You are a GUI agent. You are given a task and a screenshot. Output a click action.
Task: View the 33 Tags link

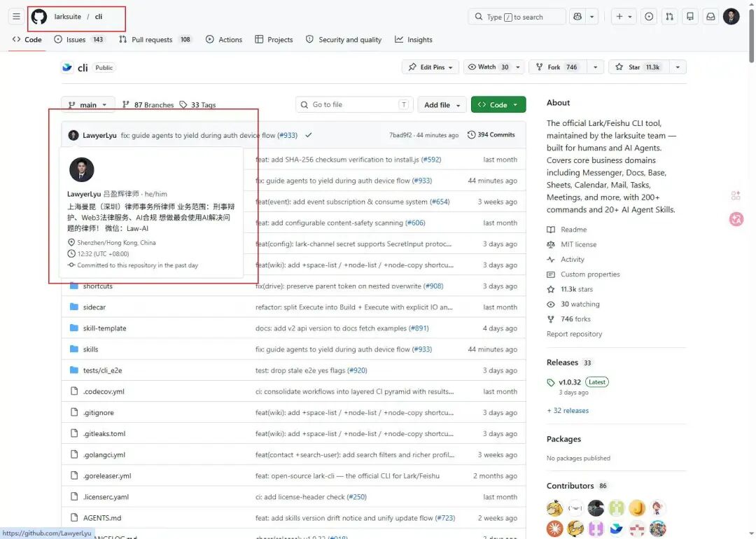point(198,104)
